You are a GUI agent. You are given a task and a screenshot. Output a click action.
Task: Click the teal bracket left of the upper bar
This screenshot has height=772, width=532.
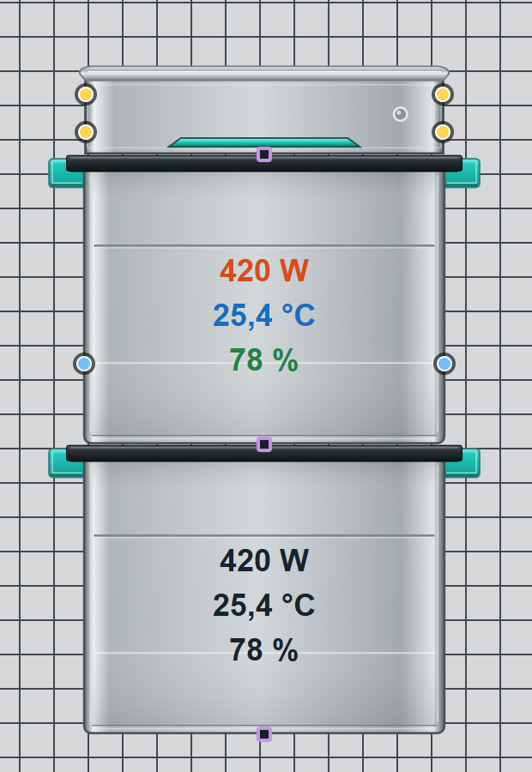coord(67,173)
